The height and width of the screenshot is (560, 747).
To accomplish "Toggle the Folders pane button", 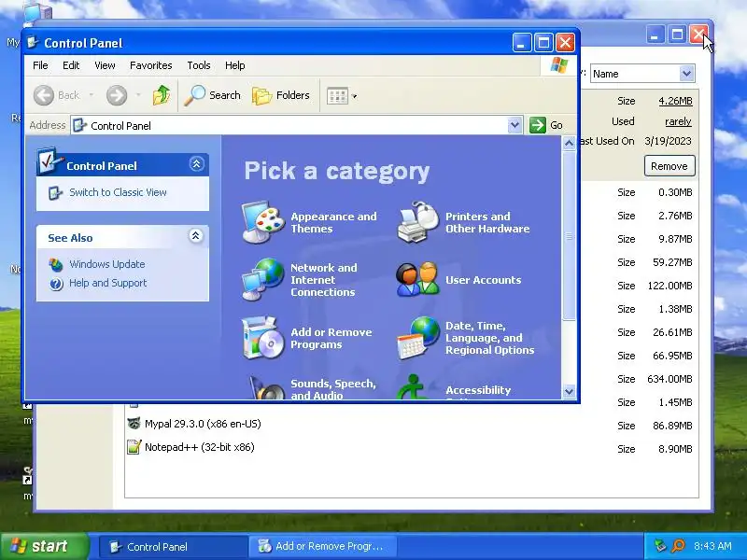I will (x=281, y=95).
